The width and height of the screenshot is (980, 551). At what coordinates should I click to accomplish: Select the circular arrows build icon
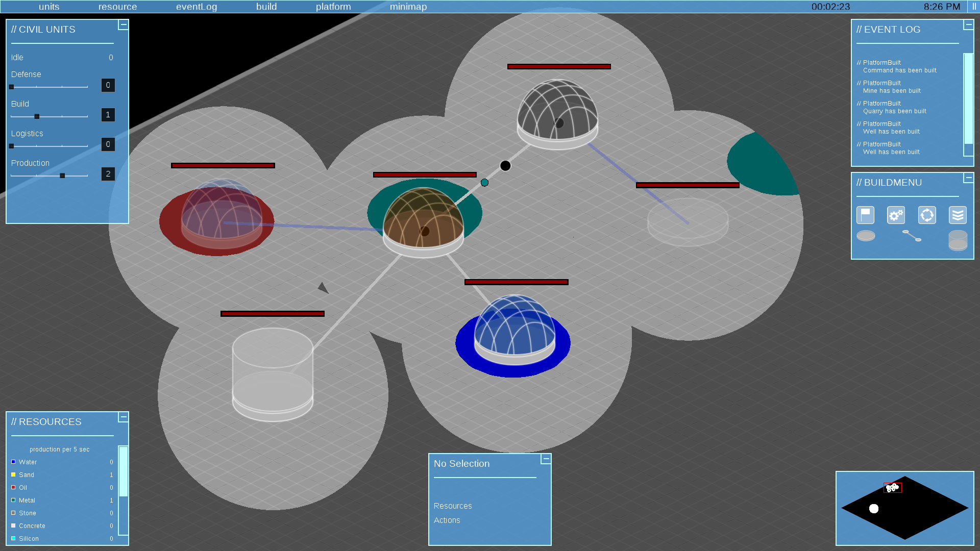[927, 215]
